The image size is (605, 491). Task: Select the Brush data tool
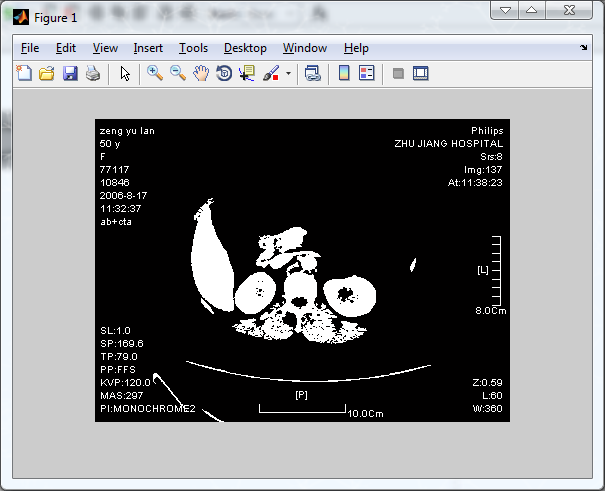click(271, 73)
